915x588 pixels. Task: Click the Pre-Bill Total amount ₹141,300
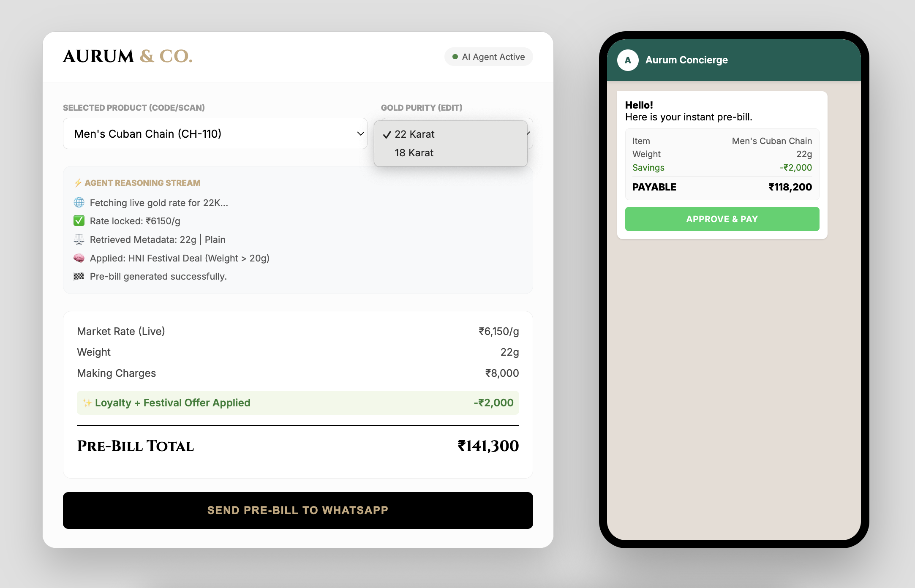[488, 446]
